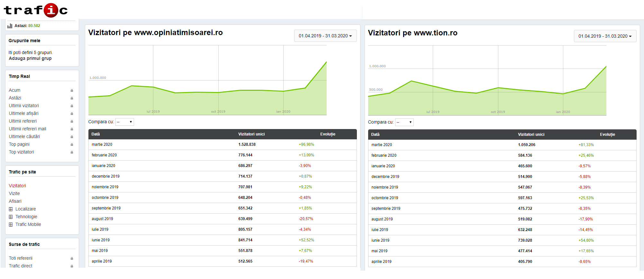Select Vizitatori in Trafic pe site

(x=17, y=186)
